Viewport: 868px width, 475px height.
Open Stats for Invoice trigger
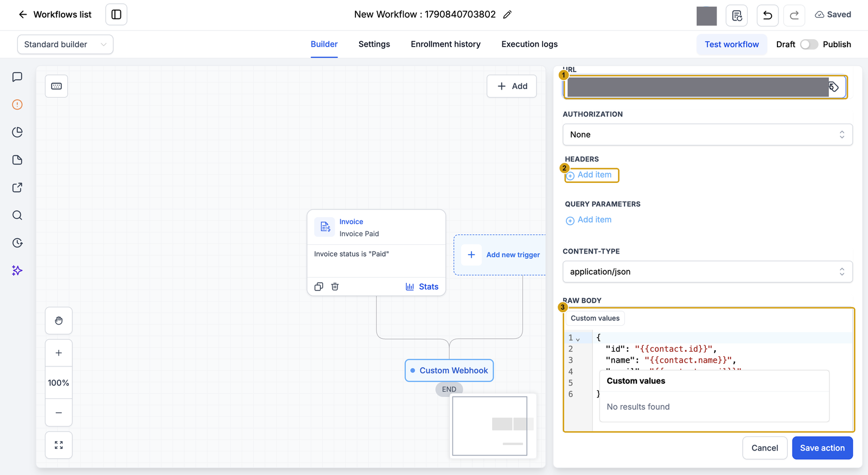[x=422, y=287]
